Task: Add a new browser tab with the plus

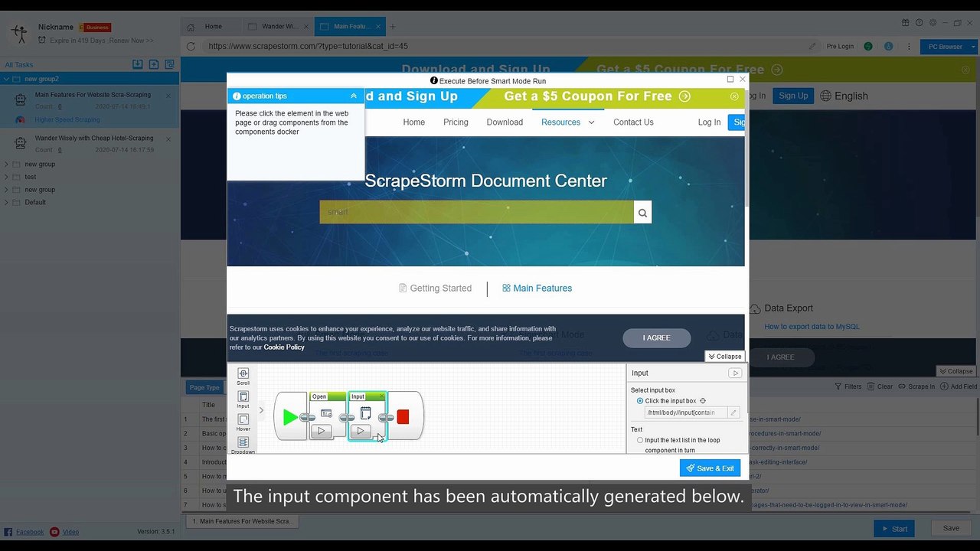Action: 393,27
